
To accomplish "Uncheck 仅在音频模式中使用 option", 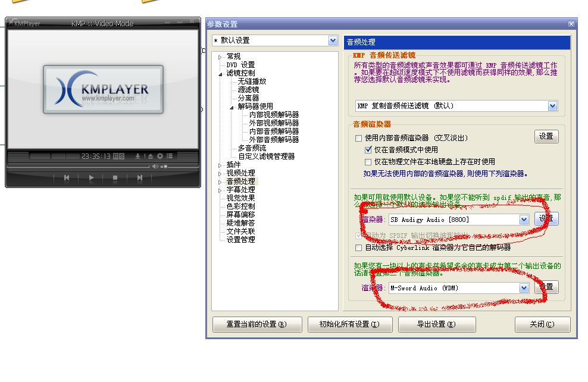I will (x=368, y=150).
